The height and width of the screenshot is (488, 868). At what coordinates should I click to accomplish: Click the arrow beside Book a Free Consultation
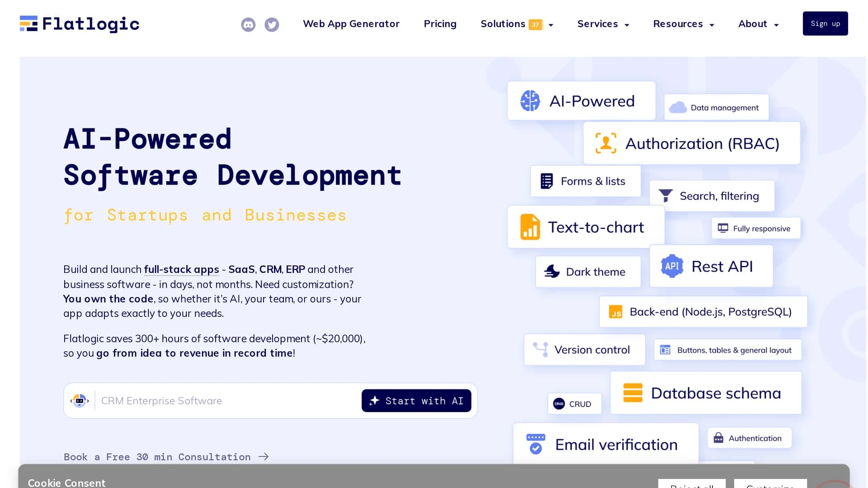click(x=264, y=457)
